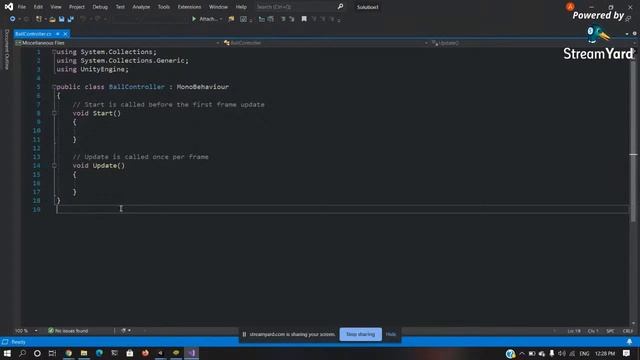Open the Project menu
Screen dimensions: 640x360
click(77, 7)
